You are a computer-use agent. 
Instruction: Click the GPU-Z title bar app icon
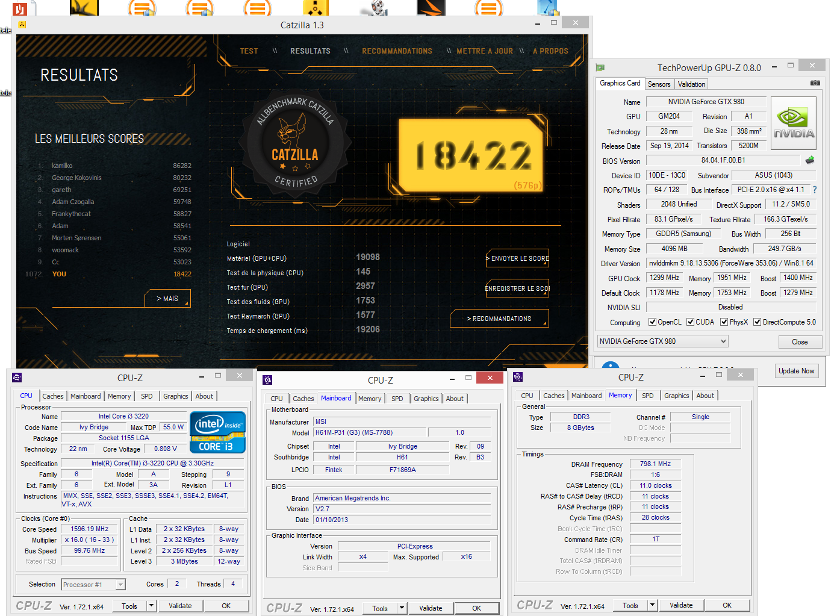click(600, 68)
